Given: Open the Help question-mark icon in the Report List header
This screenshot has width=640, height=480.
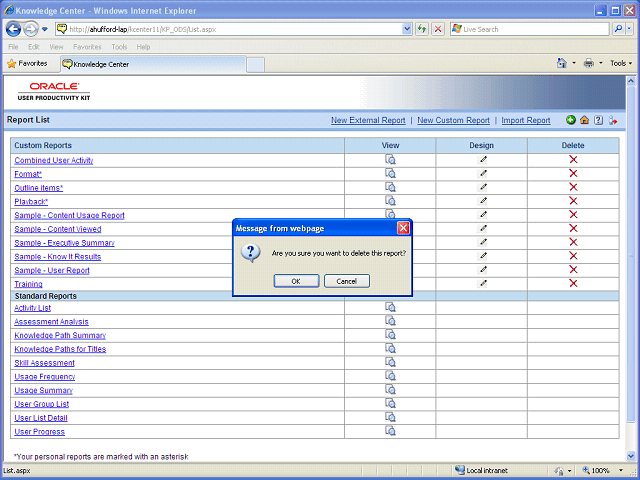Looking at the screenshot, I should (x=598, y=120).
